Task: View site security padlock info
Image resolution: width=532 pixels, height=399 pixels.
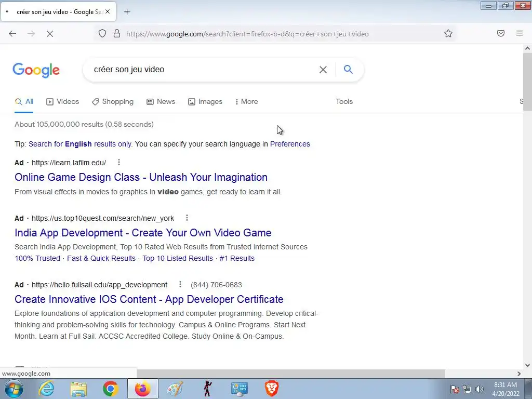Action: point(117,33)
